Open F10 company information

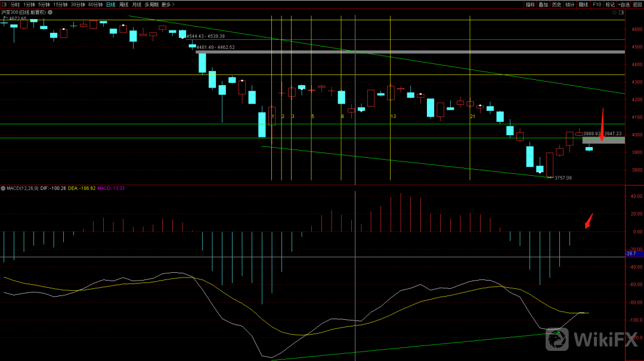point(597,4)
